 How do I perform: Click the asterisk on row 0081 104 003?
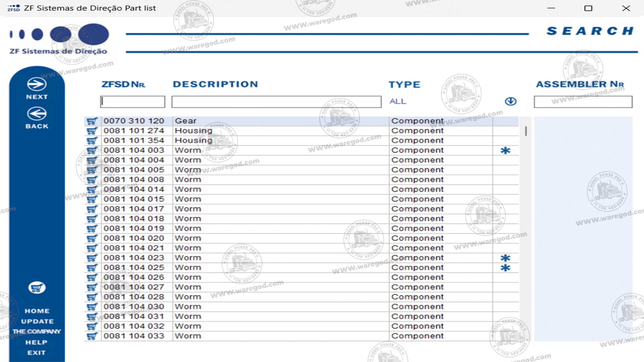[x=505, y=150]
